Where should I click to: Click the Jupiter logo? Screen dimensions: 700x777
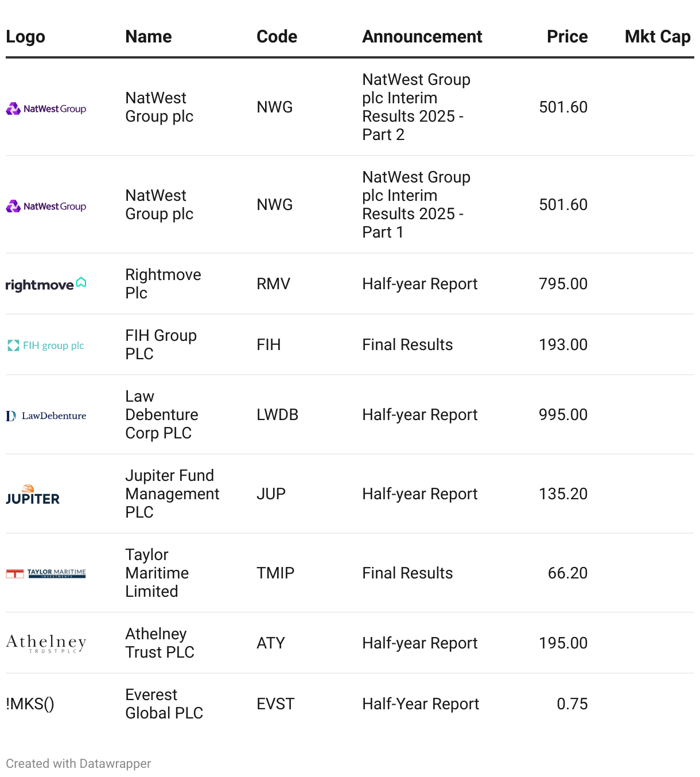coord(33,495)
